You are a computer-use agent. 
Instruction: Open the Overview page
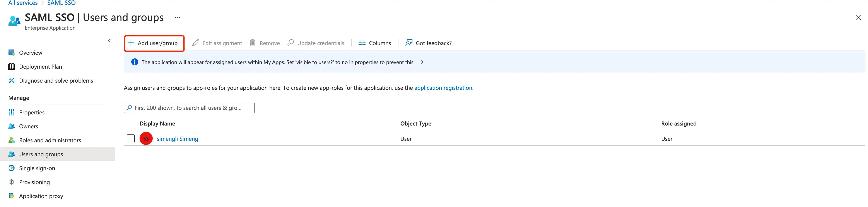[x=30, y=53]
